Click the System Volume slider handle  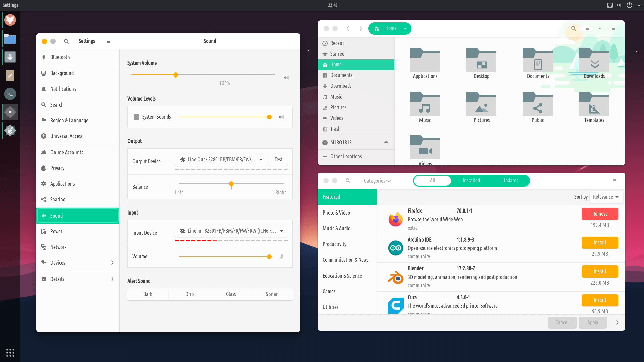click(x=176, y=75)
